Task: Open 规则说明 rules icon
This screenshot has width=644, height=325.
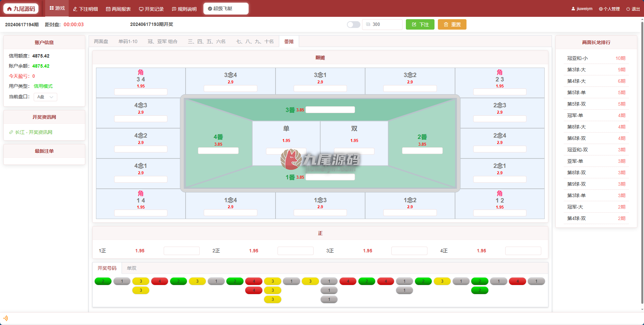Action: [174, 9]
